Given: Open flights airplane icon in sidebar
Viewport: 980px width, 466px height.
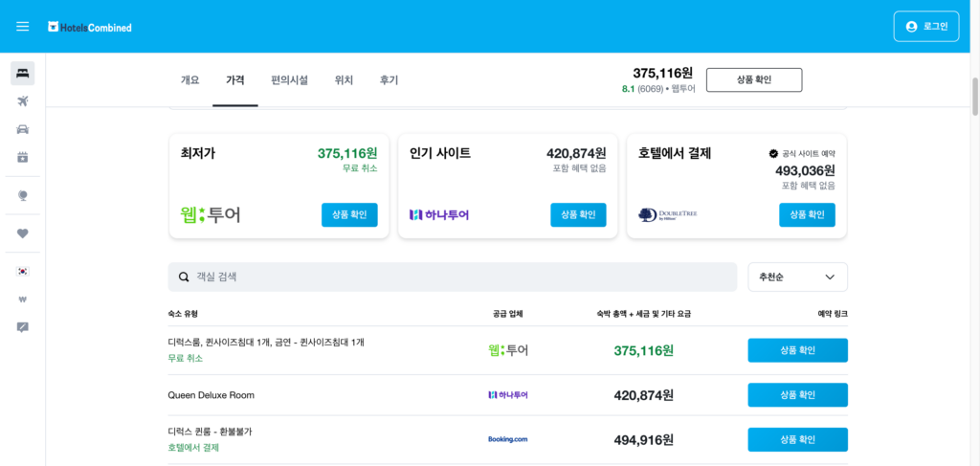Looking at the screenshot, I should click(x=23, y=101).
